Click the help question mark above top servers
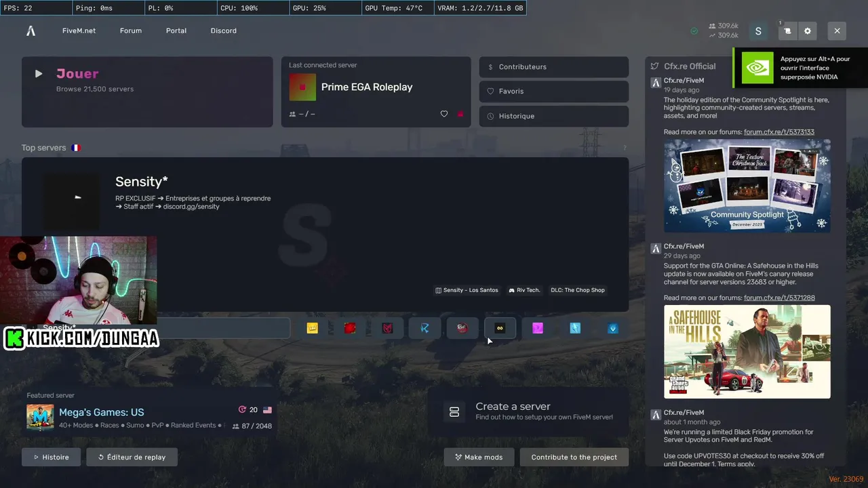 (x=625, y=148)
